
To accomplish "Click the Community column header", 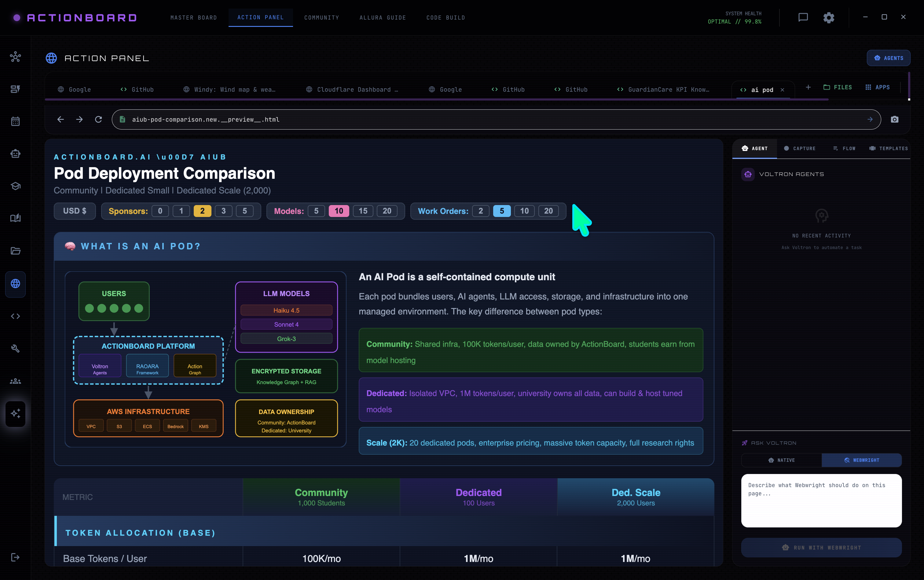I will (321, 497).
